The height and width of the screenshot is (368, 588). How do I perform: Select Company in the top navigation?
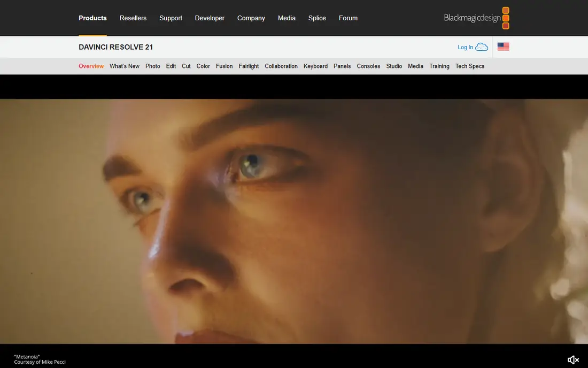click(251, 18)
